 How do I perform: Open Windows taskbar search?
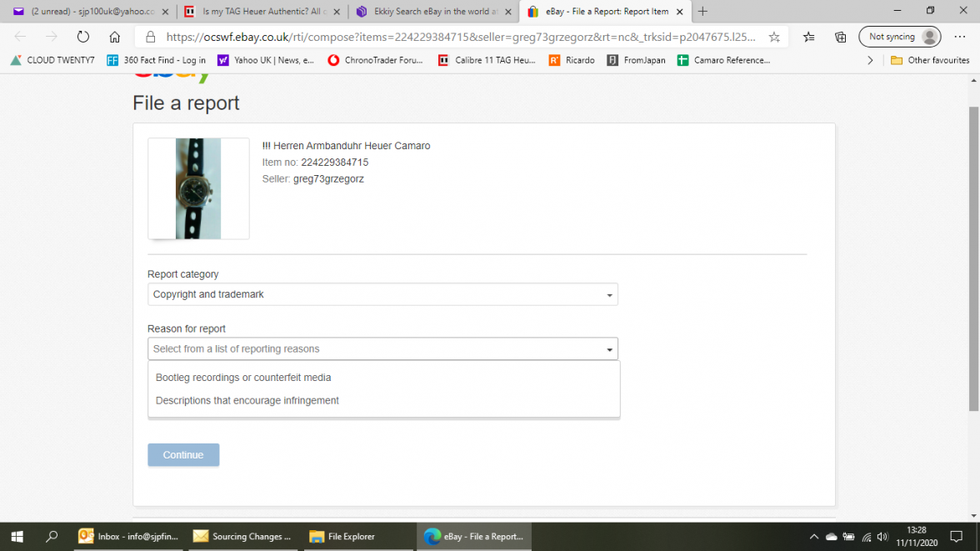pos(52,537)
